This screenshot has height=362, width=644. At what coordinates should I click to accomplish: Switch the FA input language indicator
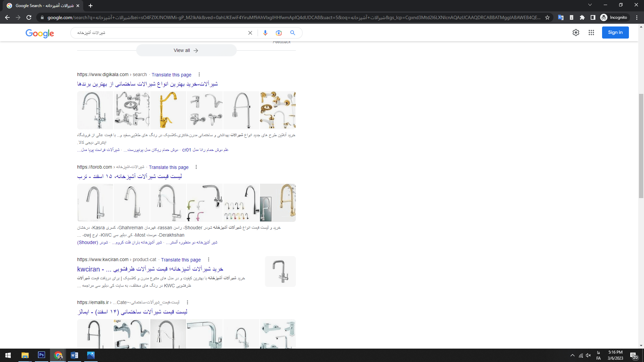(x=598, y=356)
